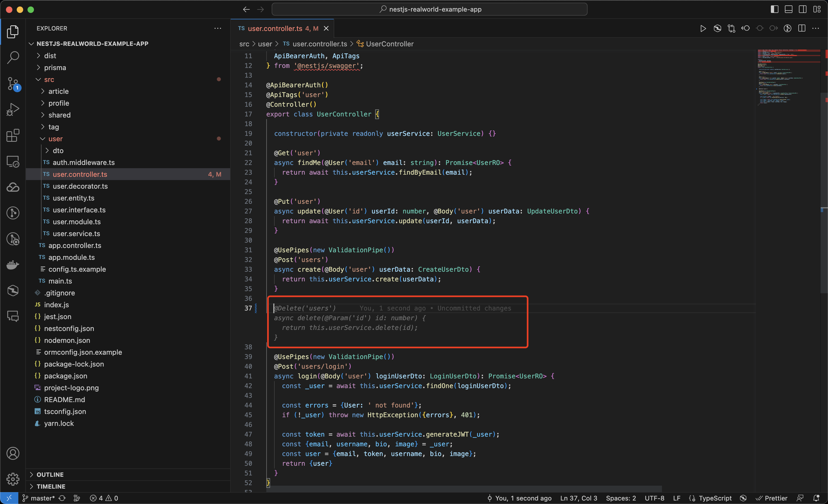Open the Search view in activity bar

(x=13, y=57)
